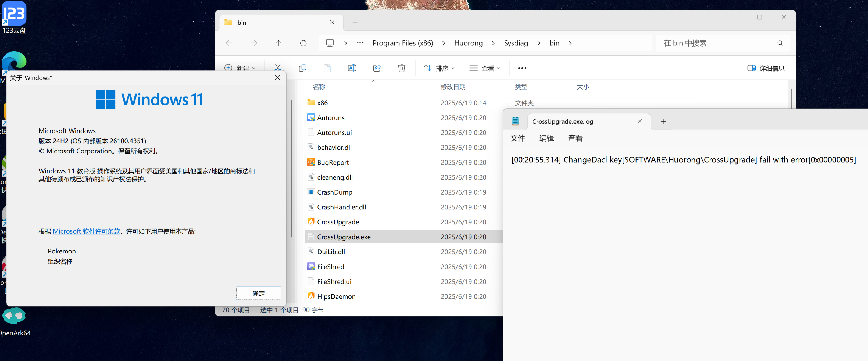This screenshot has width=868, height=361.
Task: Expand the chevron after bin in path
Action: pos(570,43)
